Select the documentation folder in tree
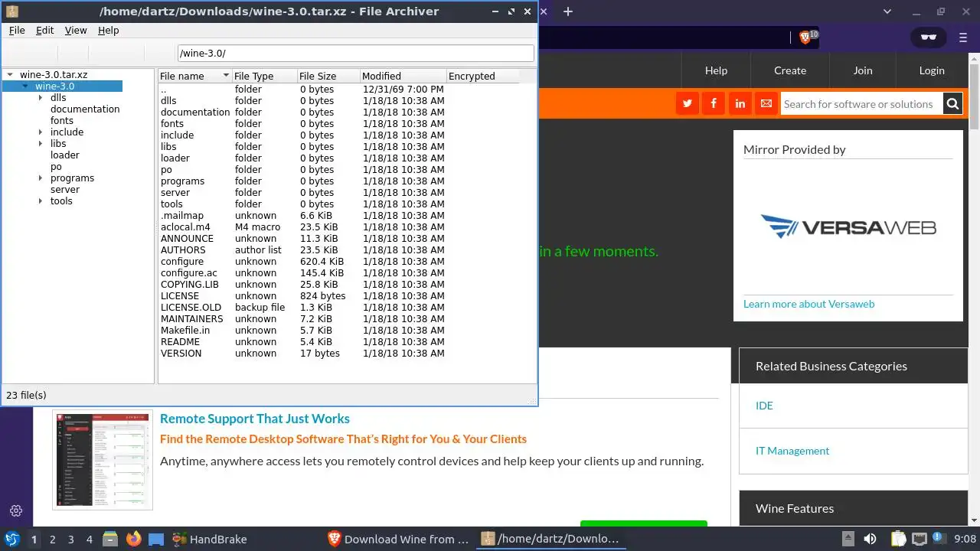 [85, 109]
